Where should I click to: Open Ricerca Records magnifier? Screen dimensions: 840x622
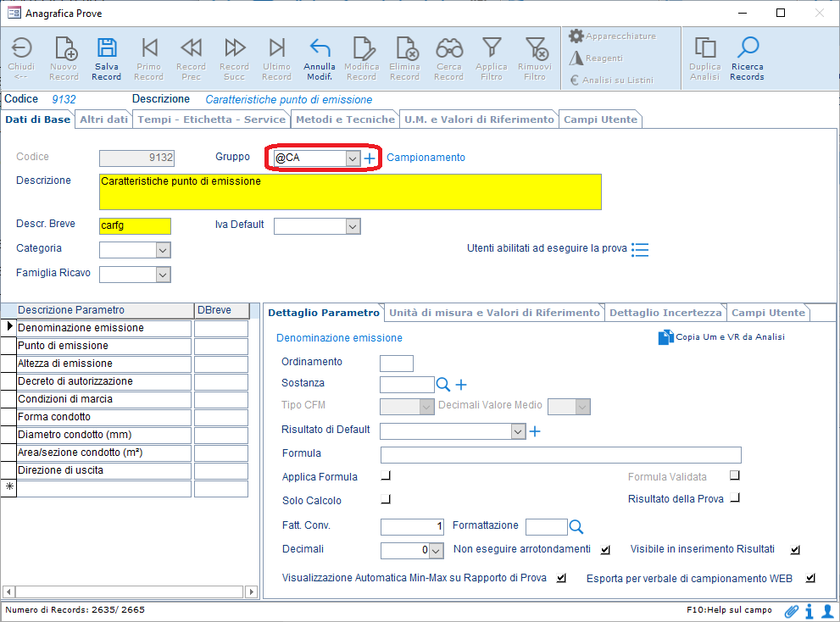point(748,58)
